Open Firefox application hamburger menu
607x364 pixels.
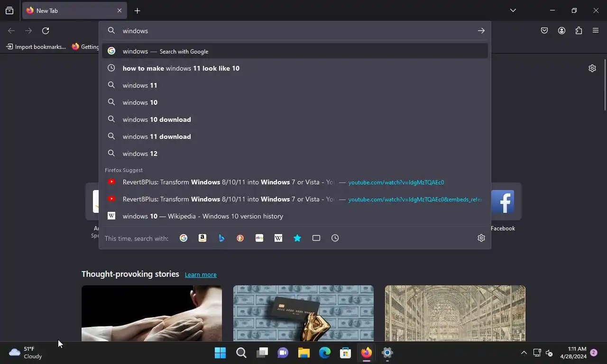click(596, 31)
